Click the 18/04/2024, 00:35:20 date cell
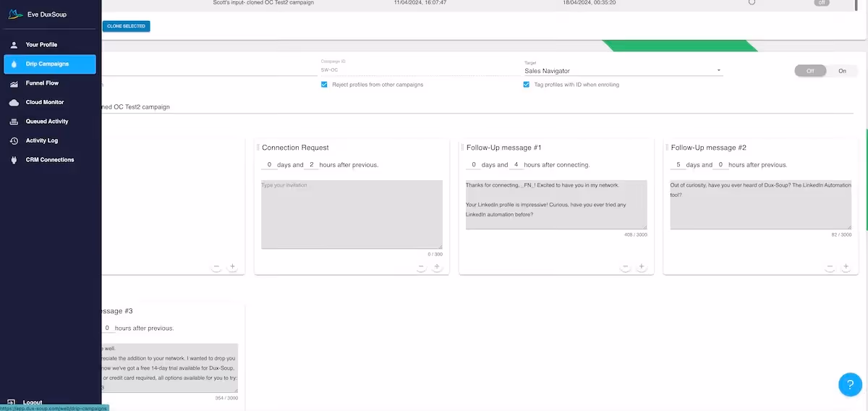 pos(589,3)
